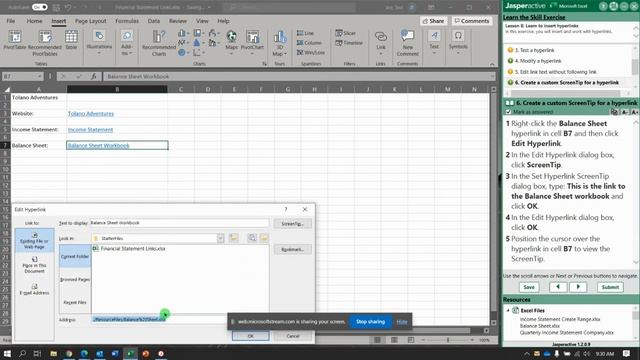Click the ScreenTip button in Edit Hyperlink dialog
The image size is (640, 360).
[x=292, y=224]
